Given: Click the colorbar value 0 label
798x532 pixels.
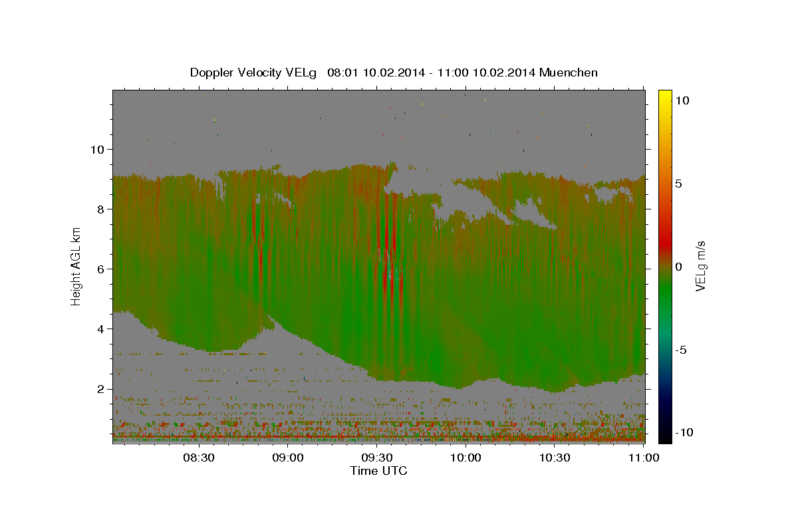Looking at the screenshot, I should 679,266.
